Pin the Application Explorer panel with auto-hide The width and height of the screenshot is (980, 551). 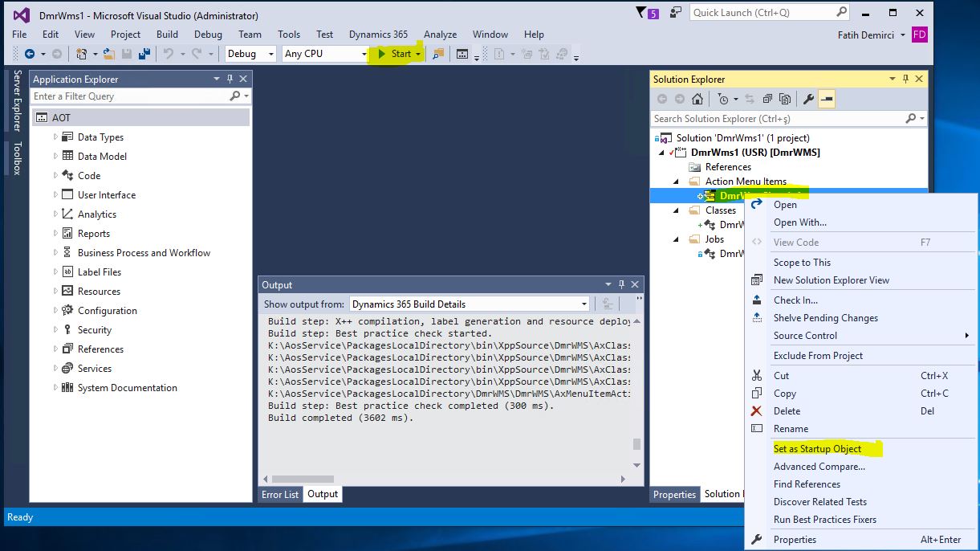(x=230, y=79)
